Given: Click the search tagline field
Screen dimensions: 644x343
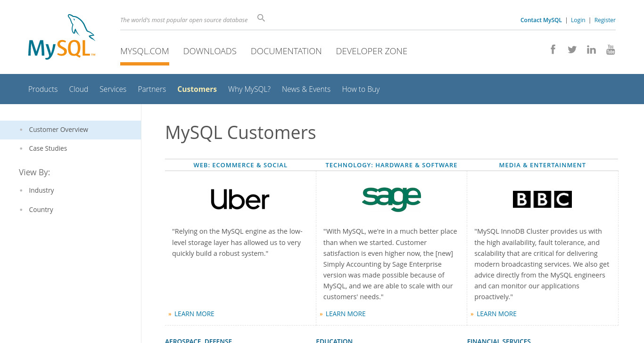Looking at the screenshot, I should click(x=184, y=20).
